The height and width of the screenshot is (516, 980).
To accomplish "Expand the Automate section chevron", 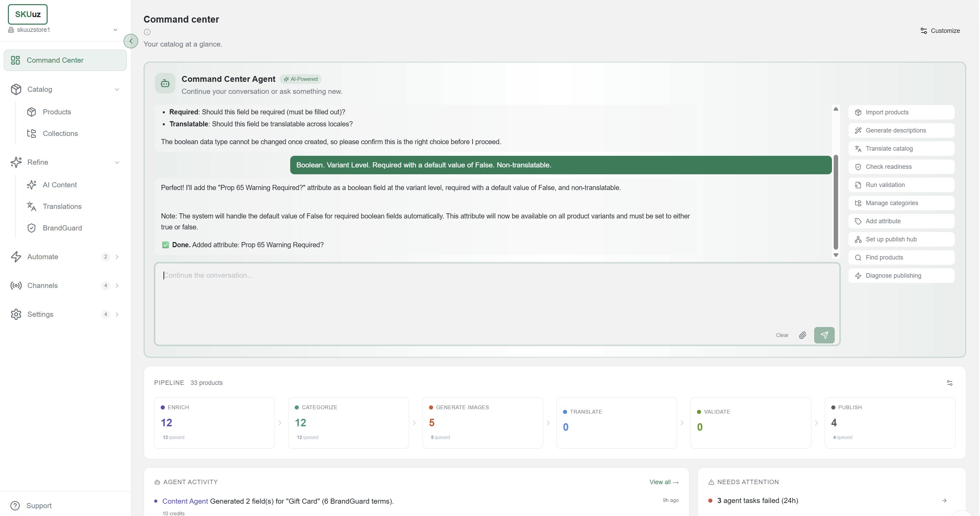I will [117, 257].
